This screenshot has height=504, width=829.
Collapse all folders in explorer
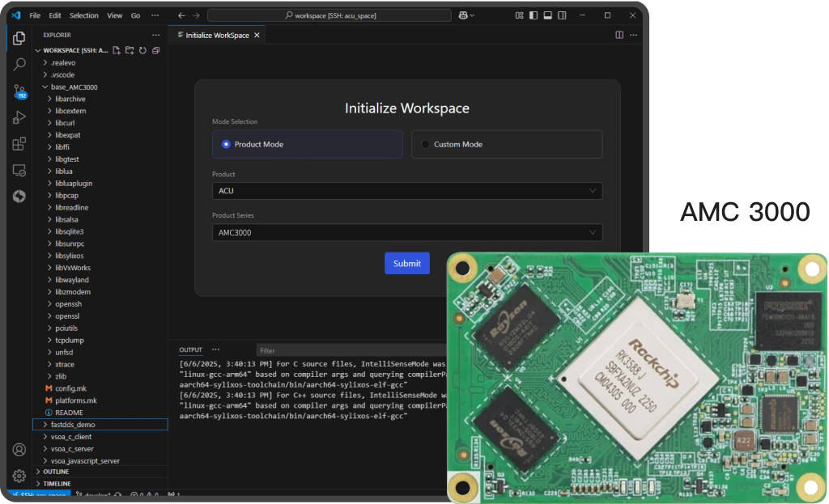click(156, 50)
